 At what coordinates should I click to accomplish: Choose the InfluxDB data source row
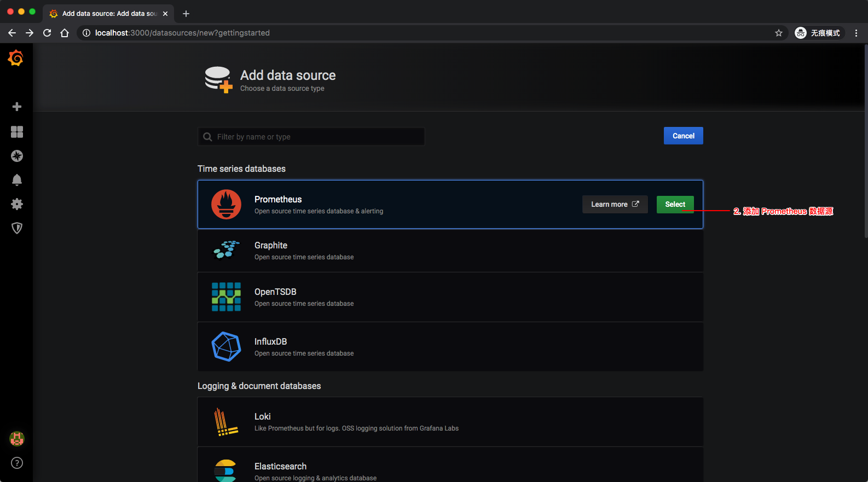pos(450,347)
